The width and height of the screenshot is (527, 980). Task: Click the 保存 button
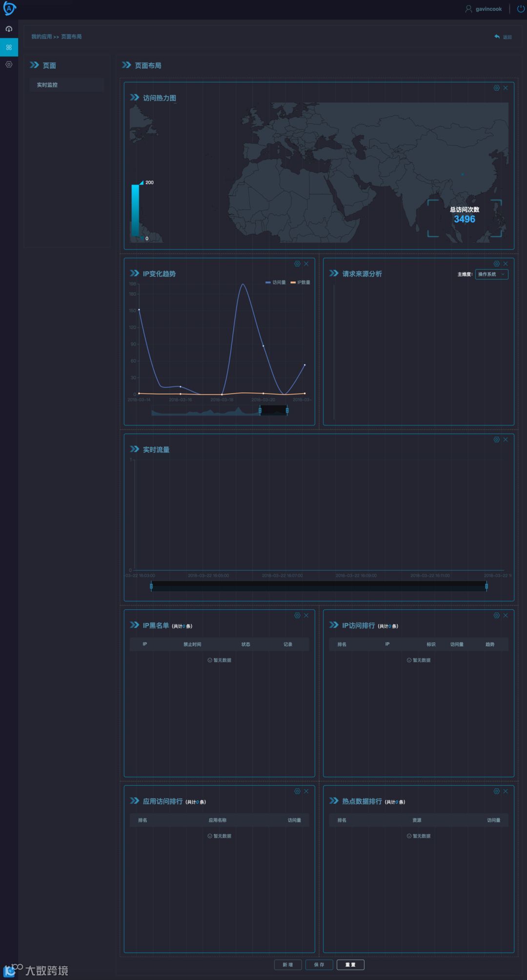tap(319, 964)
